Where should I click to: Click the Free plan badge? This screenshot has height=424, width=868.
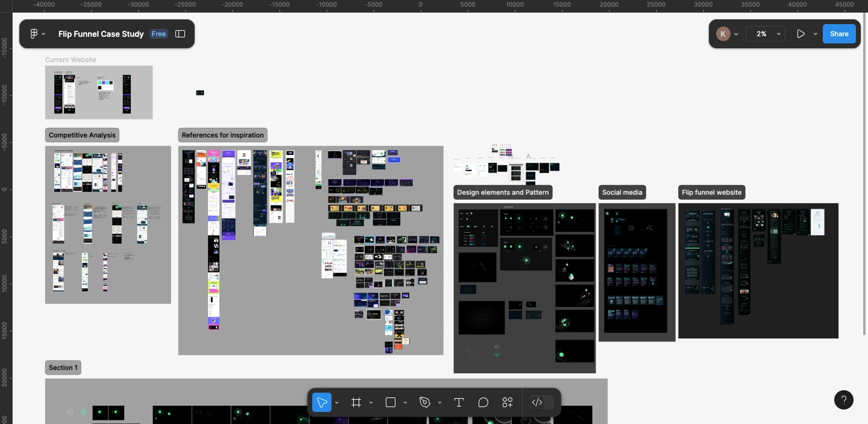coord(158,34)
